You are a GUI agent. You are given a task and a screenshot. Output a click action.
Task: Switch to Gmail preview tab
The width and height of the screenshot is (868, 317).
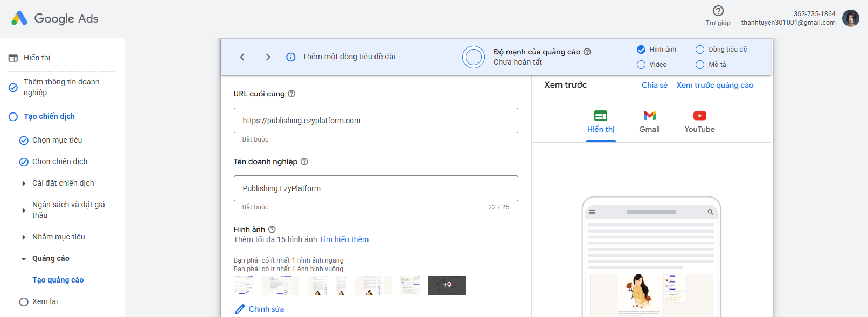[x=649, y=122]
